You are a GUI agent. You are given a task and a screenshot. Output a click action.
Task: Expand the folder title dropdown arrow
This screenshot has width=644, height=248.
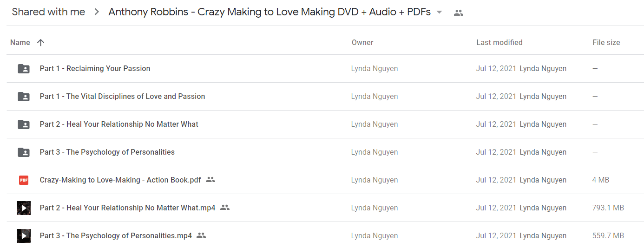click(x=440, y=12)
